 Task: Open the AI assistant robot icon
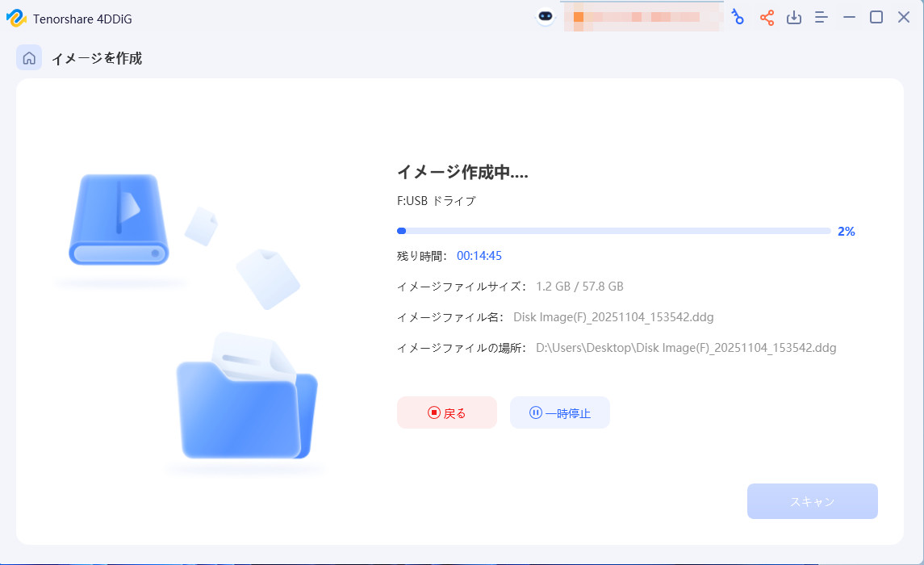pos(545,16)
